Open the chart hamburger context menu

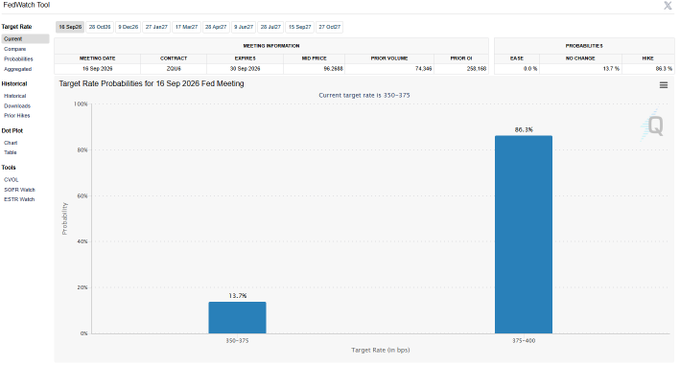point(663,85)
